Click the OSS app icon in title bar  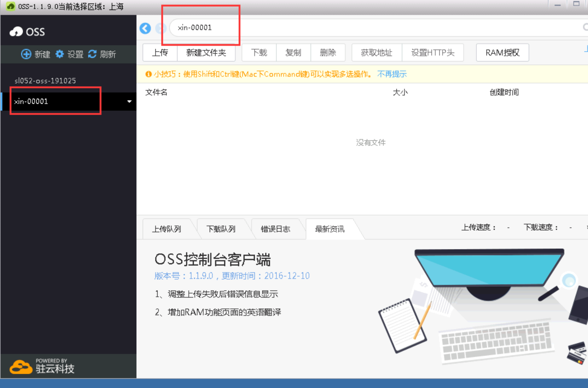[x=11, y=6]
